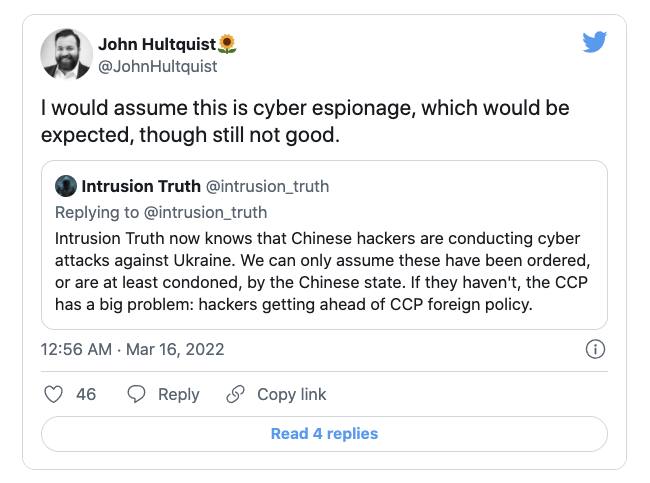Viewport: 650px width, 483px height.
Task: Open the tweet info circle icon
Action: pyautogui.click(x=594, y=349)
